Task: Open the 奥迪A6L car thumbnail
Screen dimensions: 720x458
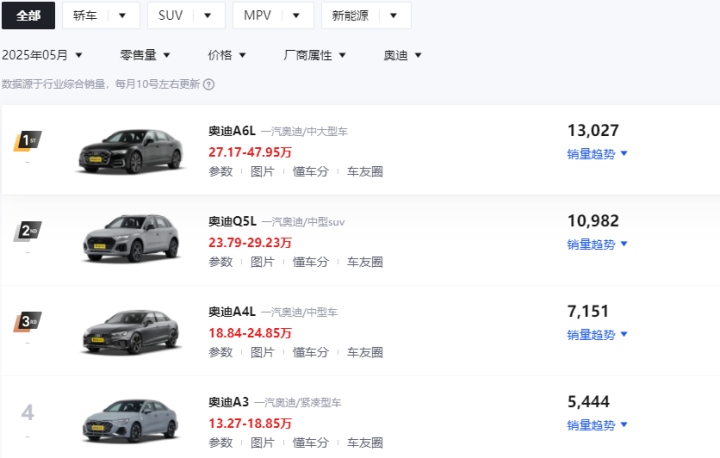Action: 131,151
